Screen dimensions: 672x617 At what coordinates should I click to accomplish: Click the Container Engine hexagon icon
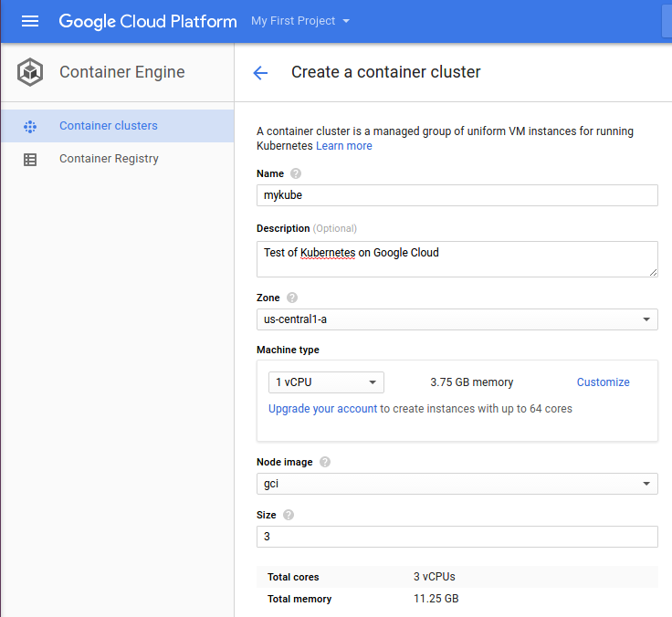[x=30, y=72]
